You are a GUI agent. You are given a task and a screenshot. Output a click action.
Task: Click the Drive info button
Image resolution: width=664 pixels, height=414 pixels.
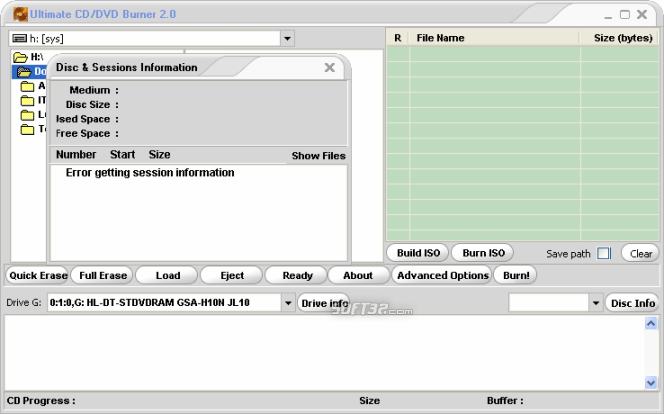324,303
